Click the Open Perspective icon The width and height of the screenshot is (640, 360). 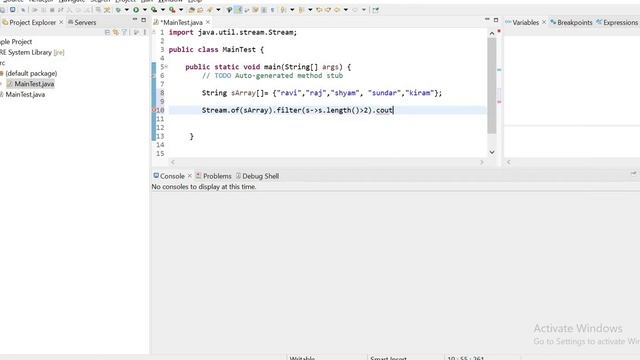376,10
